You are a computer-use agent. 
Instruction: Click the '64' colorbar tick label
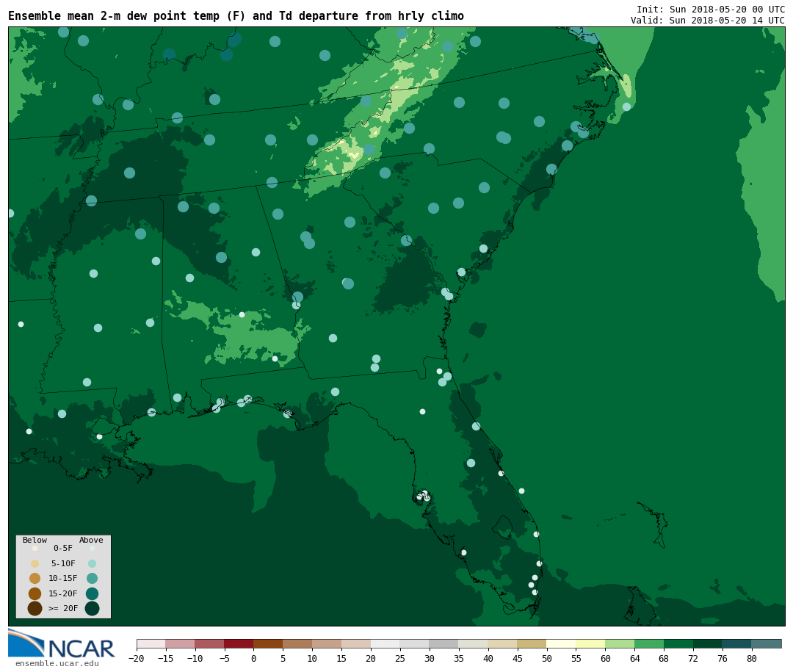point(634,658)
